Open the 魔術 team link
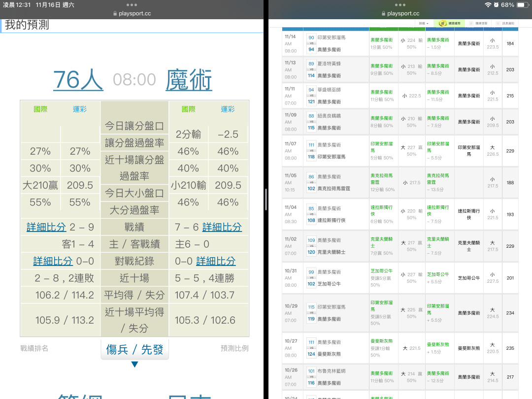Screen dimensions: 532x399 189,80
